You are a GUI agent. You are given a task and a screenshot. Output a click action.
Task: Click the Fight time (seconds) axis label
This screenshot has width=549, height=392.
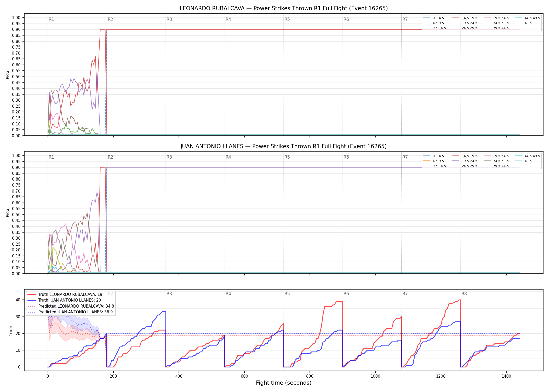pos(284,383)
